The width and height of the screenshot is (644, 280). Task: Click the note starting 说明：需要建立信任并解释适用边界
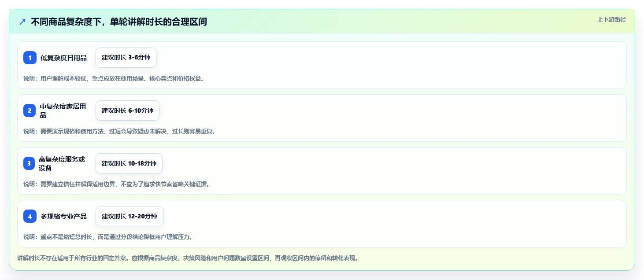click(x=116, y=184)
